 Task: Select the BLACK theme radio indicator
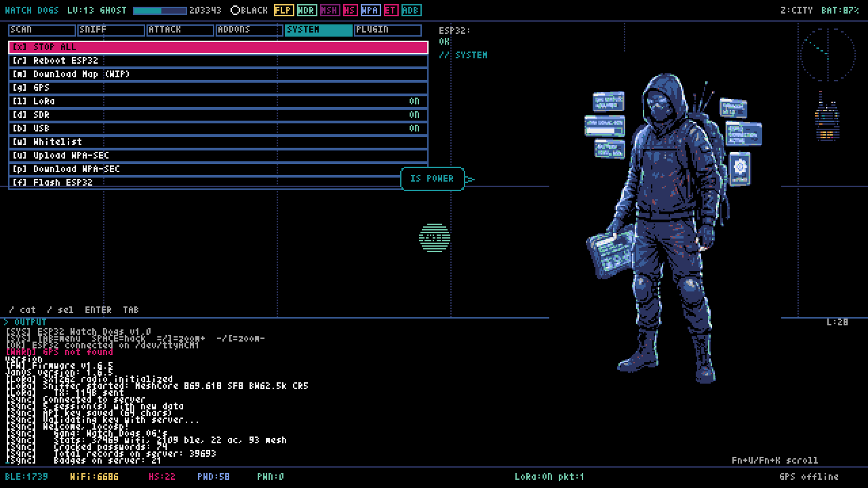[235, 10]
